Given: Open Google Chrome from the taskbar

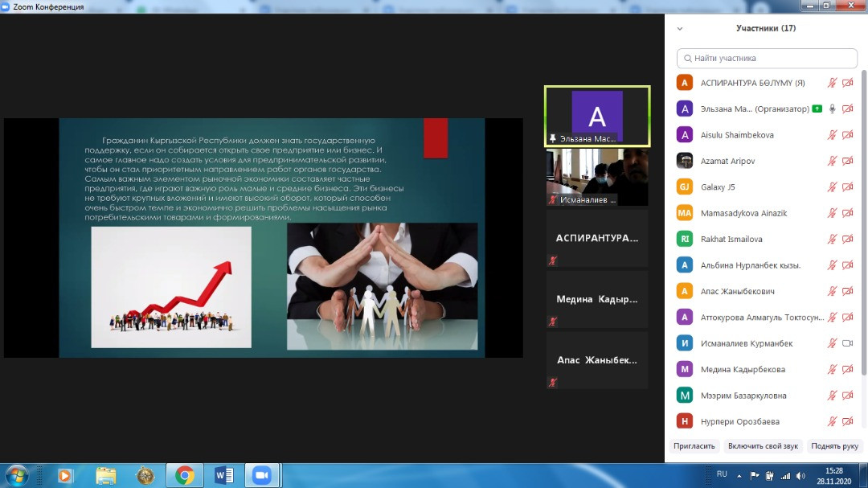Looking at the screenshot, I should [x=184, y=474].
